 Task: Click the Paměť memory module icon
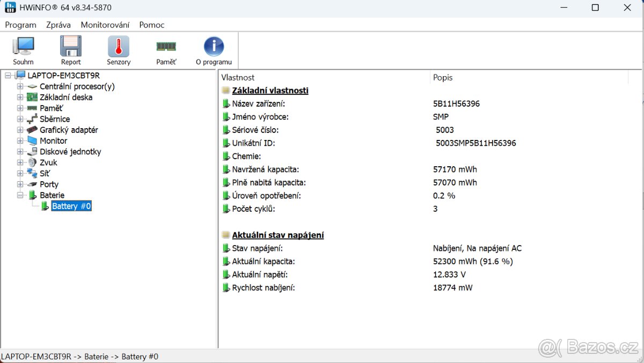pyautogui.click(x=166, y=47)
